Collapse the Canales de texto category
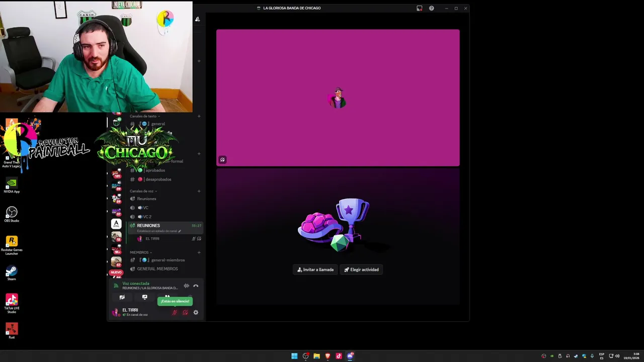Viewport: 644px width, 362px height. coord(144,116)
